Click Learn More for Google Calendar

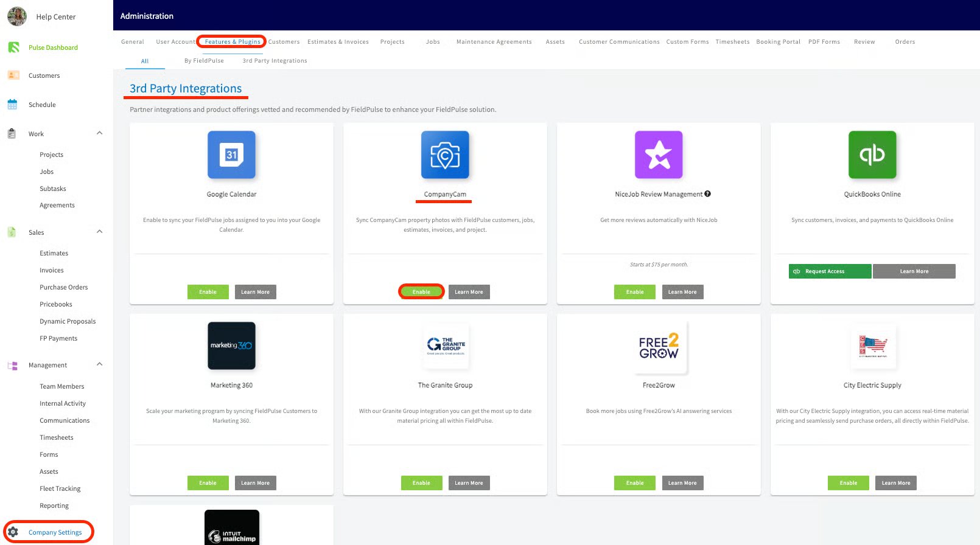(256, 292)
